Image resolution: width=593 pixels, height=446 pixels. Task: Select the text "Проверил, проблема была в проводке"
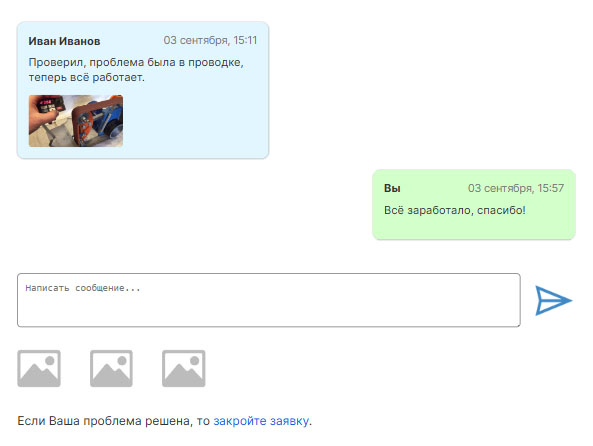pos(134,62)
